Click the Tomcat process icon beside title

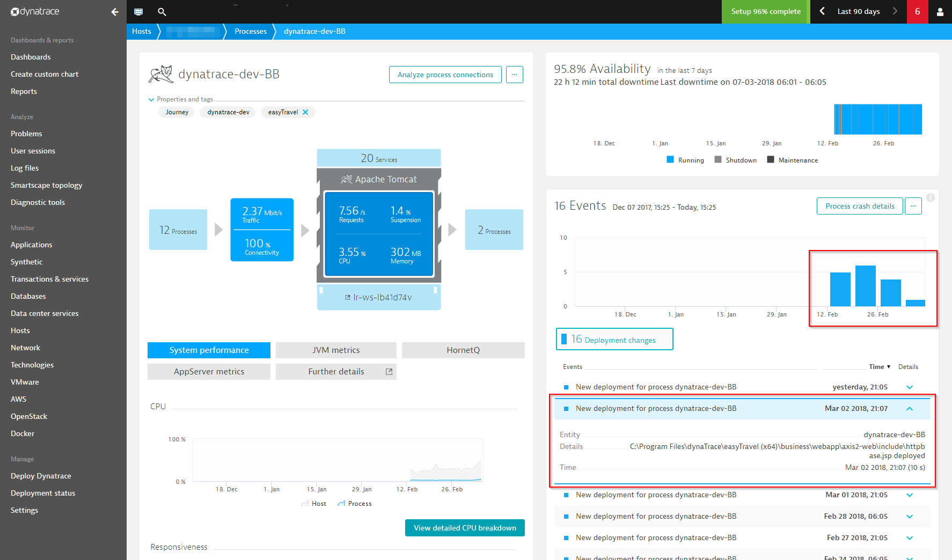161,74
